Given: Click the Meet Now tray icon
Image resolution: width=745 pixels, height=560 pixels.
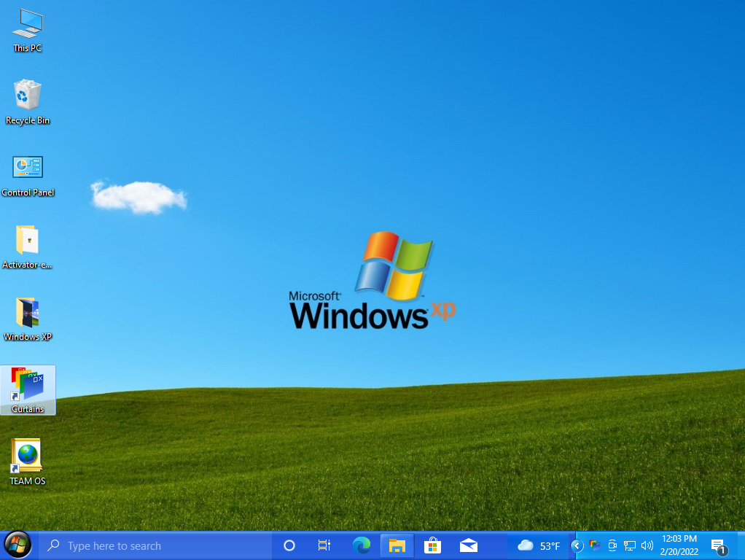Looking at the screenshot, I should click(x=612, y=545).
